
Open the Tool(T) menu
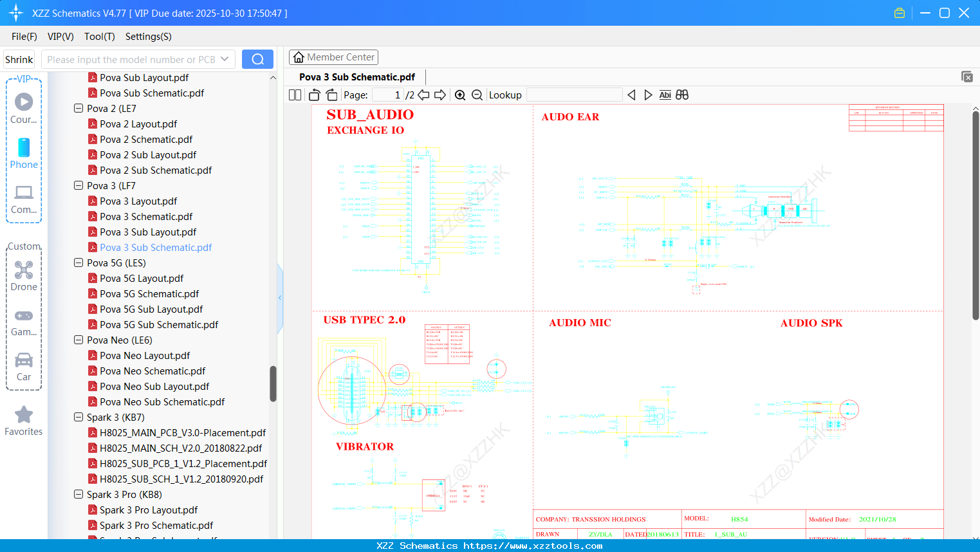[99, 37]
